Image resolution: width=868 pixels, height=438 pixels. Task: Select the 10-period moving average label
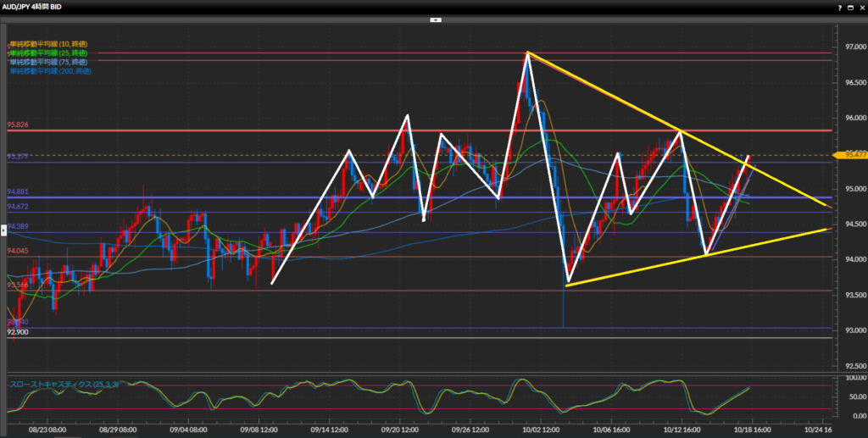(x=48, y=43)
